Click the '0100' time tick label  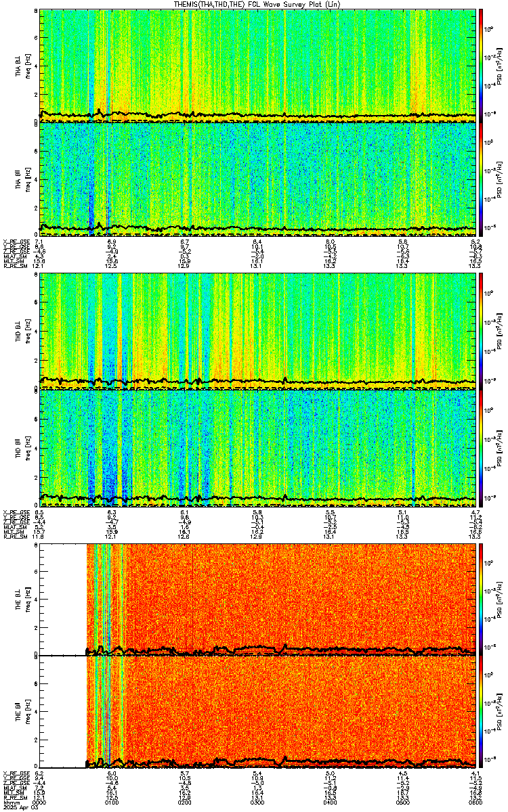pos(112,802)
